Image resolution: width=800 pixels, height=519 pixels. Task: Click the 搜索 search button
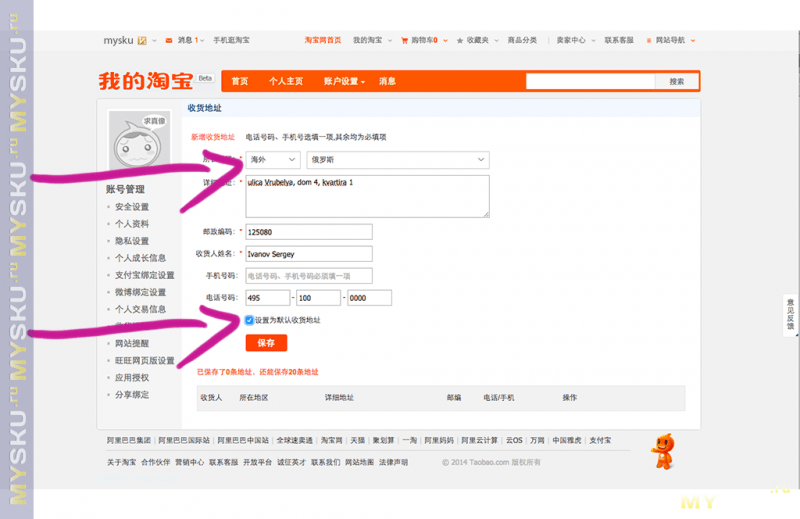677,81
